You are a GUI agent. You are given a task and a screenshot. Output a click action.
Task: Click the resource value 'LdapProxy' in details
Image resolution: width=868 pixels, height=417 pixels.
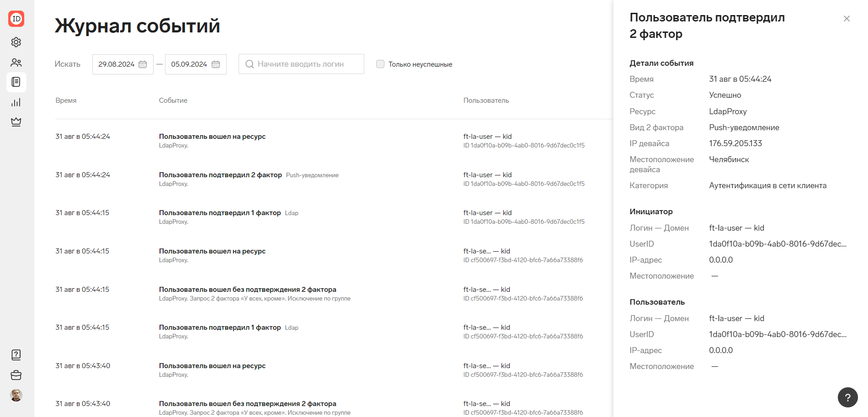[728, 111]
